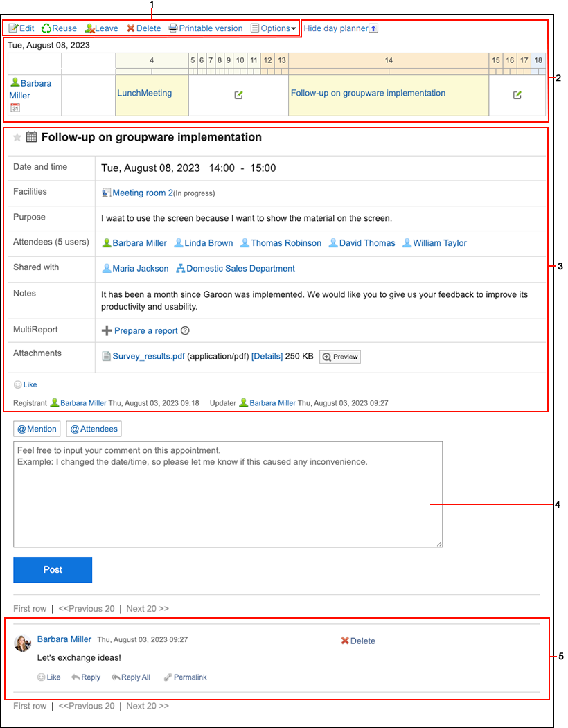Open the Registrant Barbara Miller link
The height and width of the screenshot is (728, 568).
coord(83,403)
